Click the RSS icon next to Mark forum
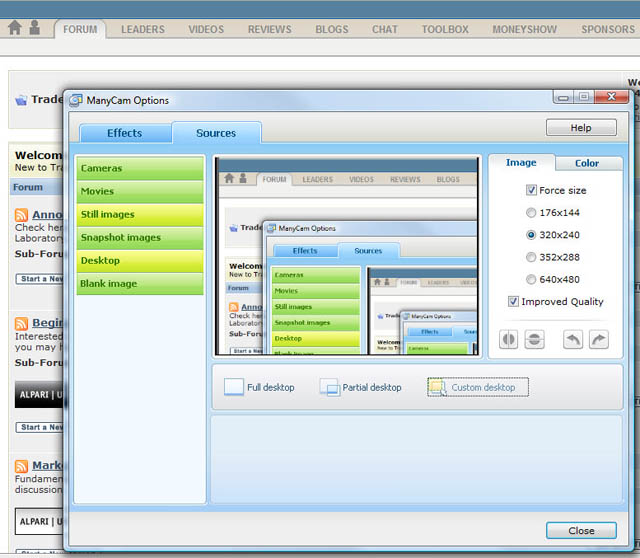The width and height of the screenshot is (640, 558). (21, 466)
